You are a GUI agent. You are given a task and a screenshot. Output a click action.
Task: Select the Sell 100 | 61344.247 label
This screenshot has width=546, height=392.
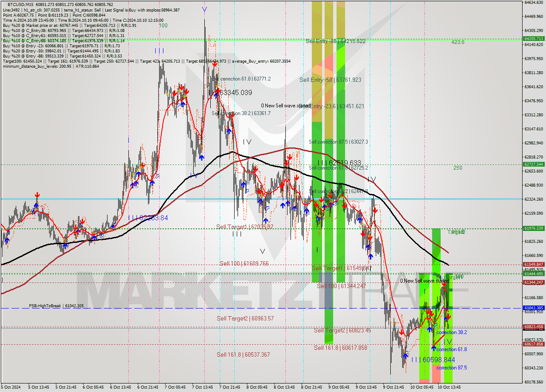[342, 286]
